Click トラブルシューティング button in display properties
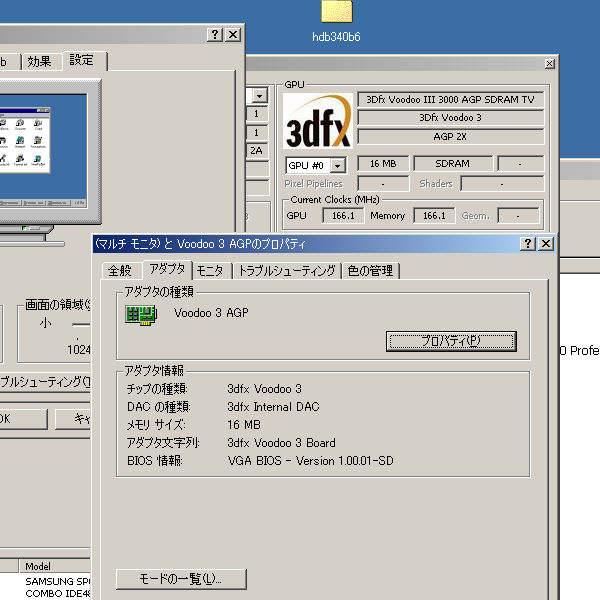600x600 pixels. click(x=45, y=382)
